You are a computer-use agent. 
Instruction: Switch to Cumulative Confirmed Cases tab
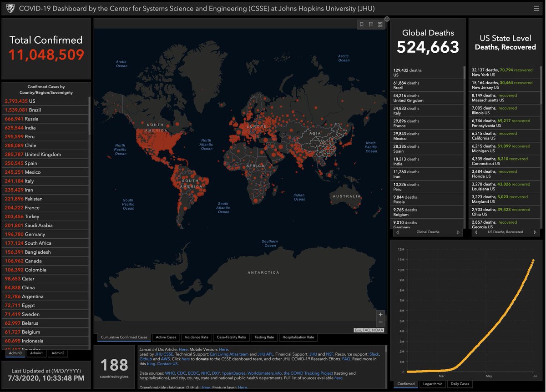[x=124, y=337]
